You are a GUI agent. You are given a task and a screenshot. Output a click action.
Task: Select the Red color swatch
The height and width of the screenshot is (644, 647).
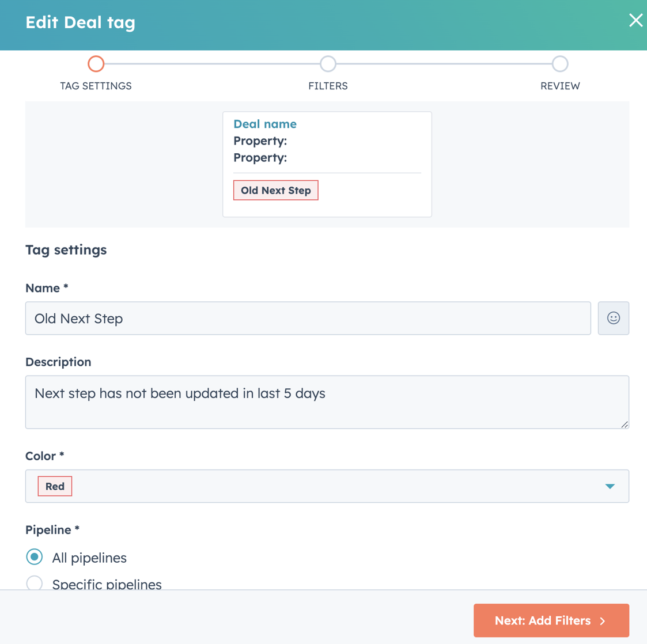pyautogui.click(x=55, y=486)
